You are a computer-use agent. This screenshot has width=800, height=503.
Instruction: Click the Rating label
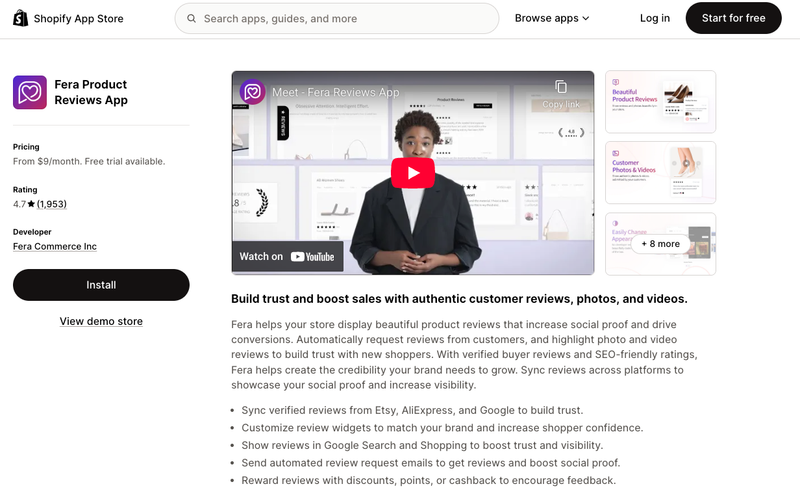[25, 190]
